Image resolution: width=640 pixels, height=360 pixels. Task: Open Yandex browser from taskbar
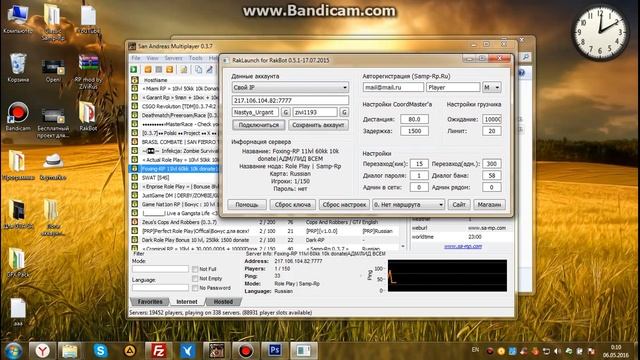(x=42, y=351)
